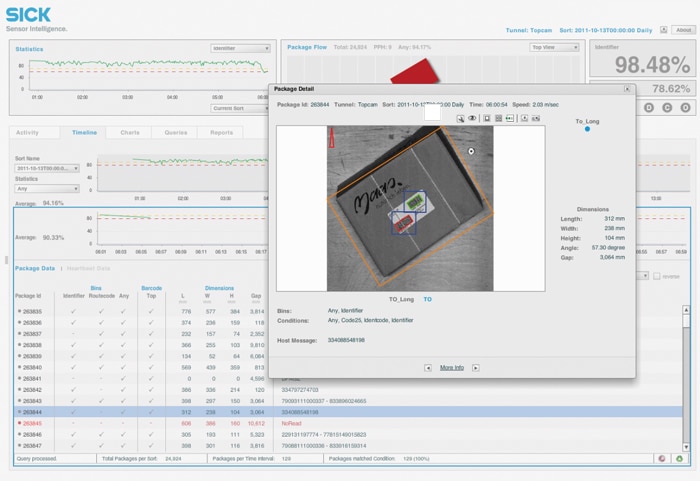The image size is (700, 481).
Task: Open the Current Sort dropdown
Action: click(240, 108)
